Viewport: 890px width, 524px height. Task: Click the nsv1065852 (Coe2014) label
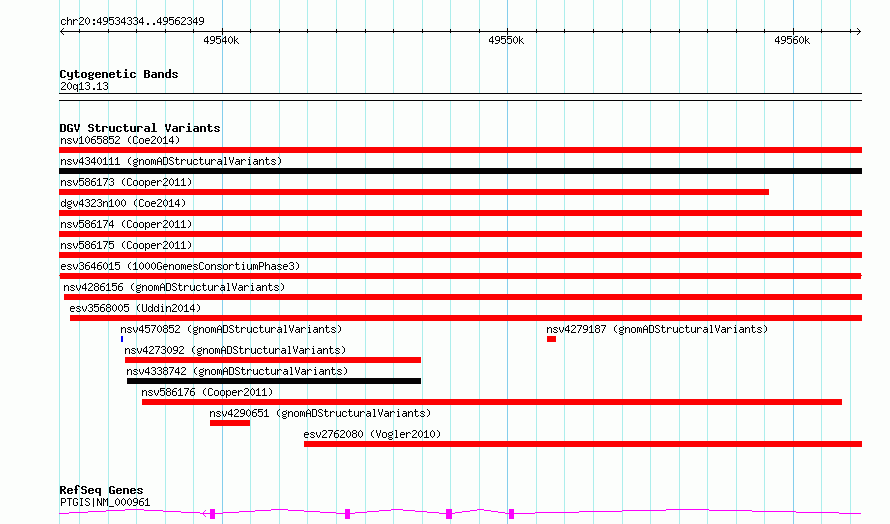[120, 140]
